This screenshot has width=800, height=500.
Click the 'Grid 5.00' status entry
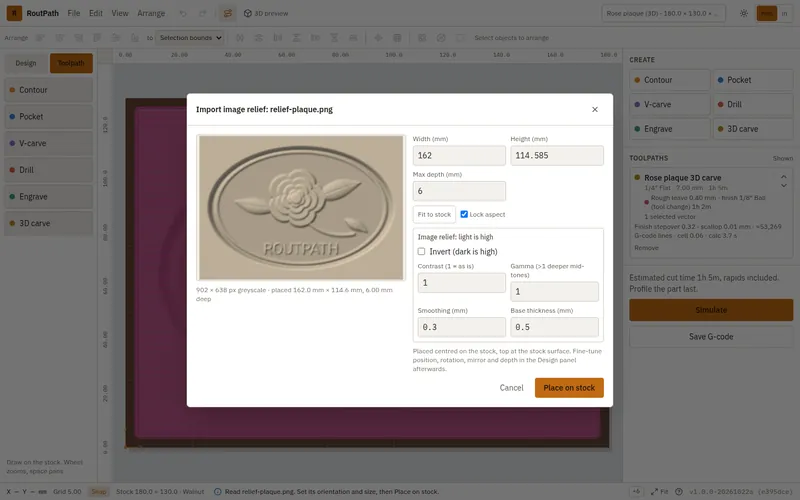(67, 491)
